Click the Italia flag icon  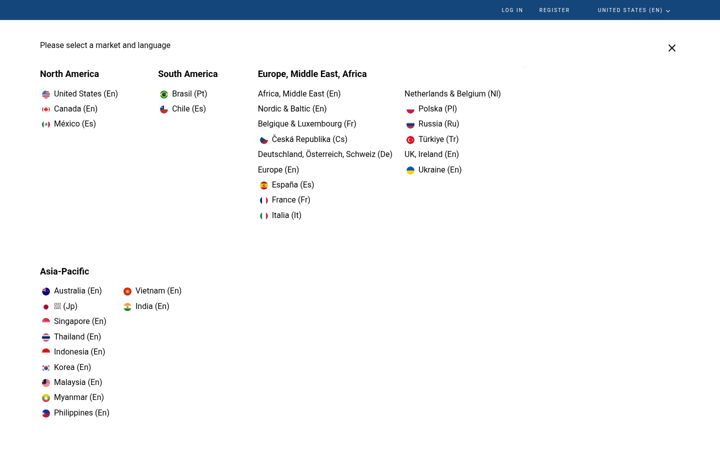point(264,215)
